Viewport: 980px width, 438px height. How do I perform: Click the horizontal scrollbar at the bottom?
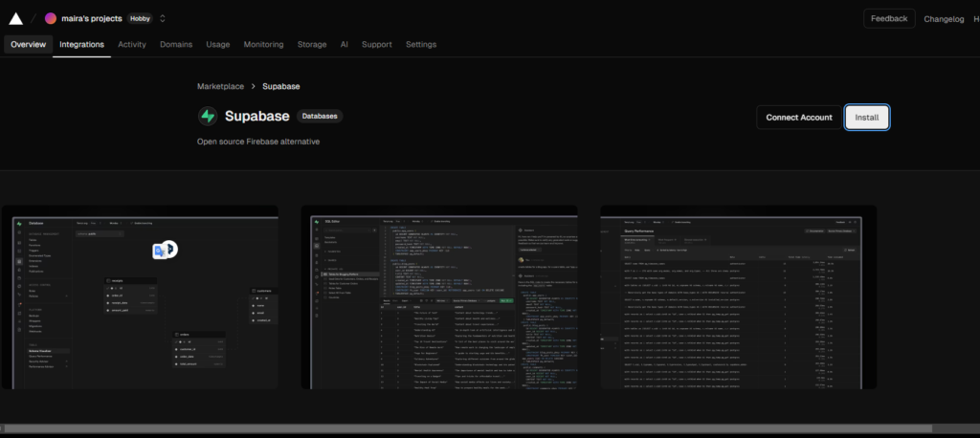[468, 428]
